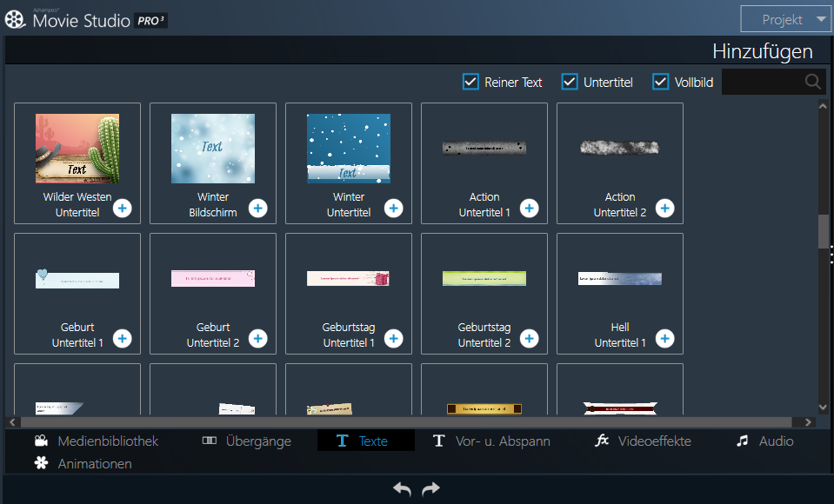
Task: Click the vertical scrollbar up arrow
Action: pyautogui.click(x=823, y=106)
